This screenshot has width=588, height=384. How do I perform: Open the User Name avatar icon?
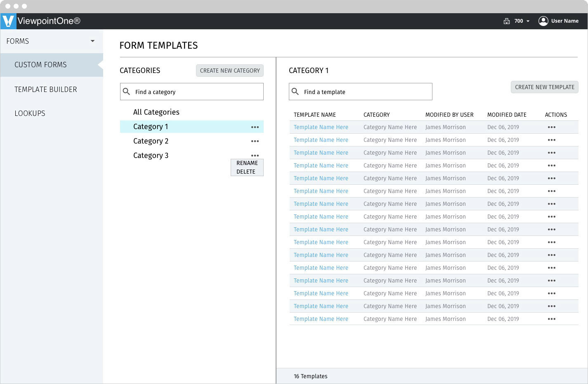point(543,21)
